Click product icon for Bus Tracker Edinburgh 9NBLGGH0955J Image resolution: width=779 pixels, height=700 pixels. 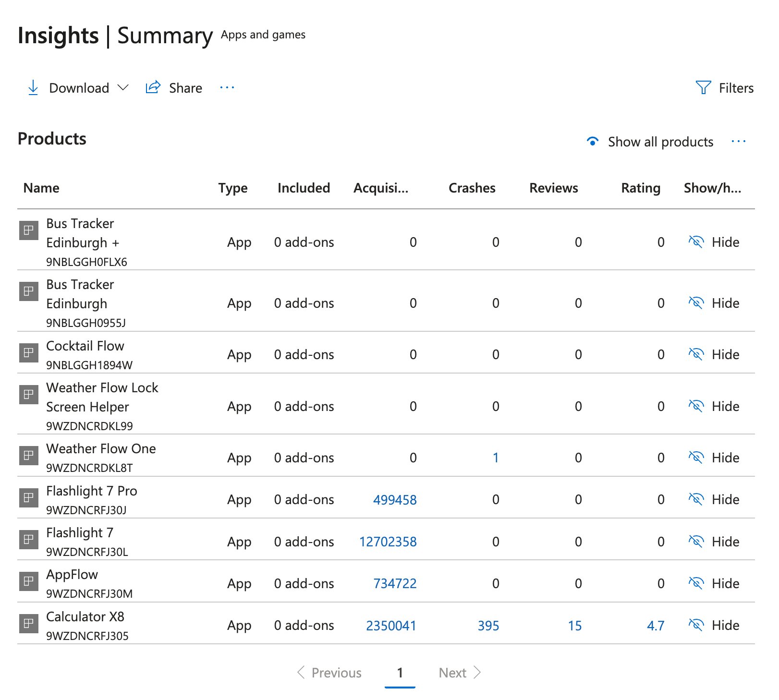pyautogui.click(x=29, y=291)
